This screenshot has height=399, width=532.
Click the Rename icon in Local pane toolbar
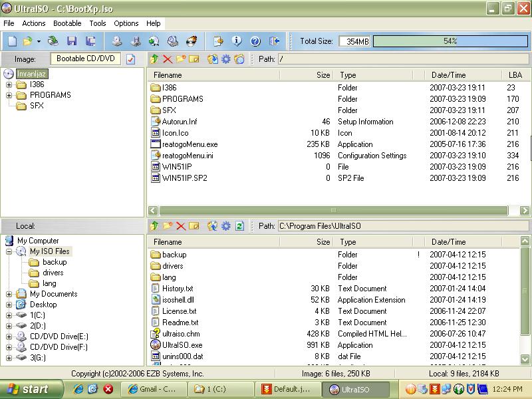(194, 226)
